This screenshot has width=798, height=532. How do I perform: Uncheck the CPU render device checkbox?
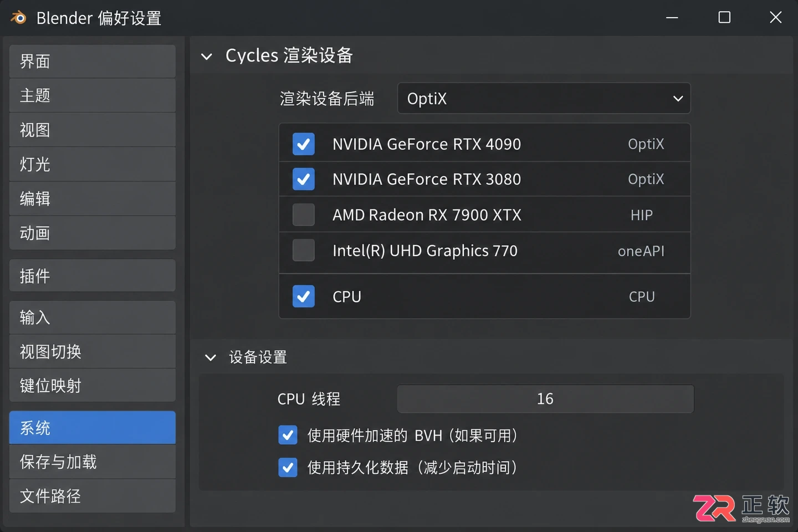(x=304, y=296)
